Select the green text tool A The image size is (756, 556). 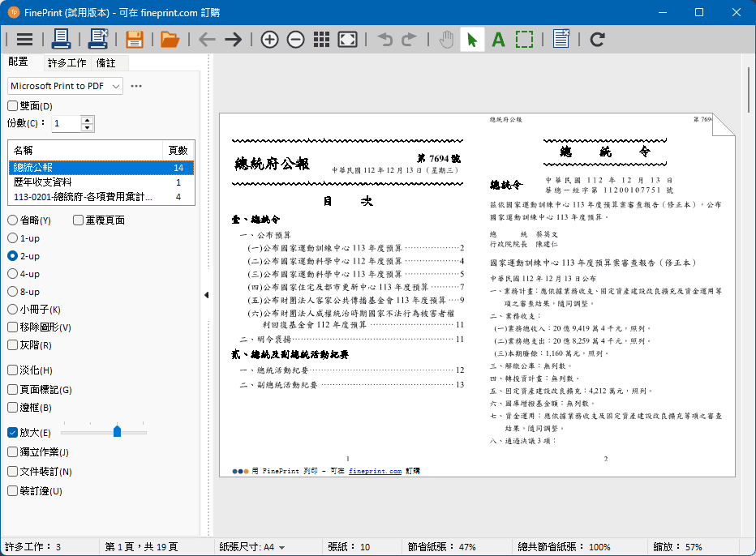coord(498,39)
